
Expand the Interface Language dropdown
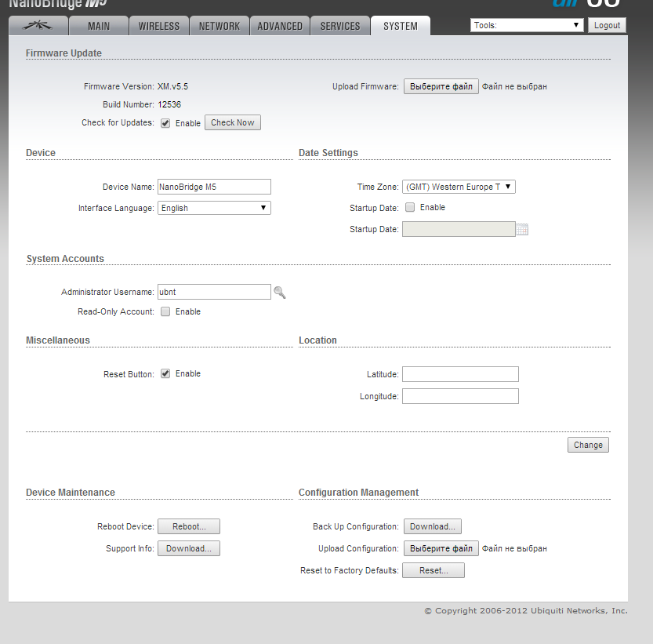(214, 209)
